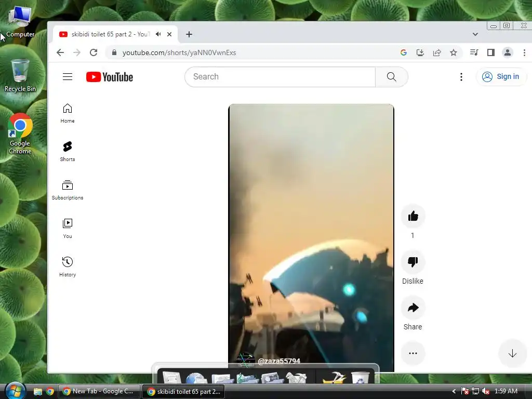Open a new Chrome tab
Viewport: 532px width, 399px height.
(189, 34)
